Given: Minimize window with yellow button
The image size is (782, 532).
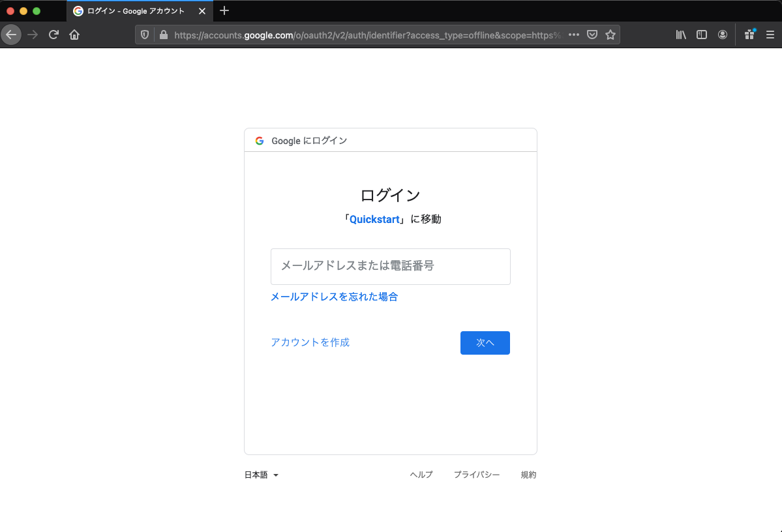Looking at the screenshot, I should point(23,11).
